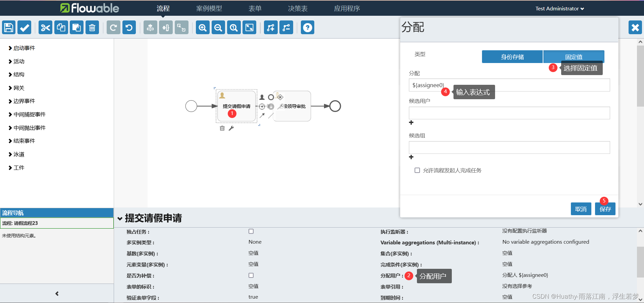Screen dimensions: 644x303
Task: Close the editor with the blue X button
Action: click(x=635, y=27)
